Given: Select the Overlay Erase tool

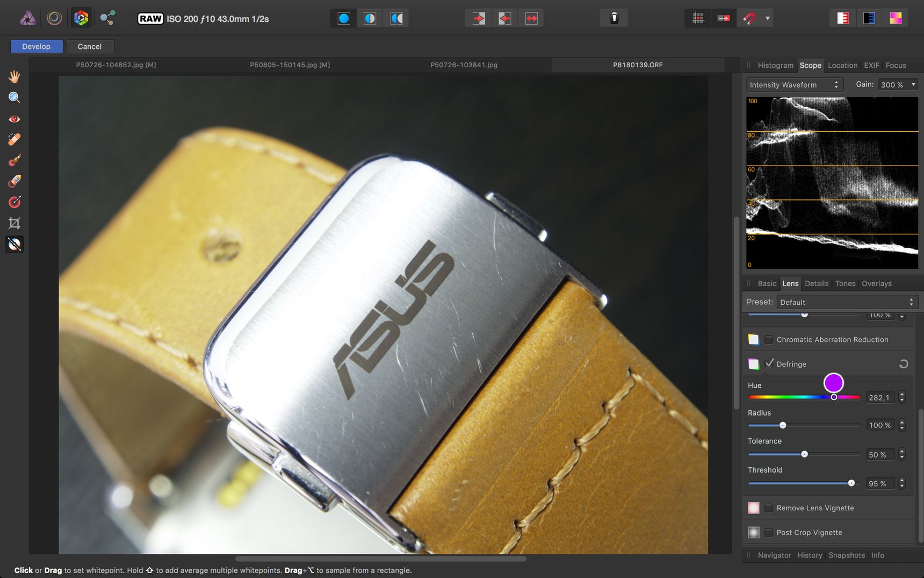Looking at the screenshot, I should coord(15,181).
